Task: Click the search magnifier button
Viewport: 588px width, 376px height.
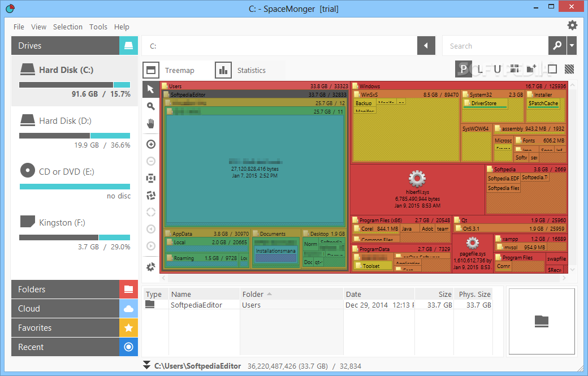Action: [x=557, y=46]
